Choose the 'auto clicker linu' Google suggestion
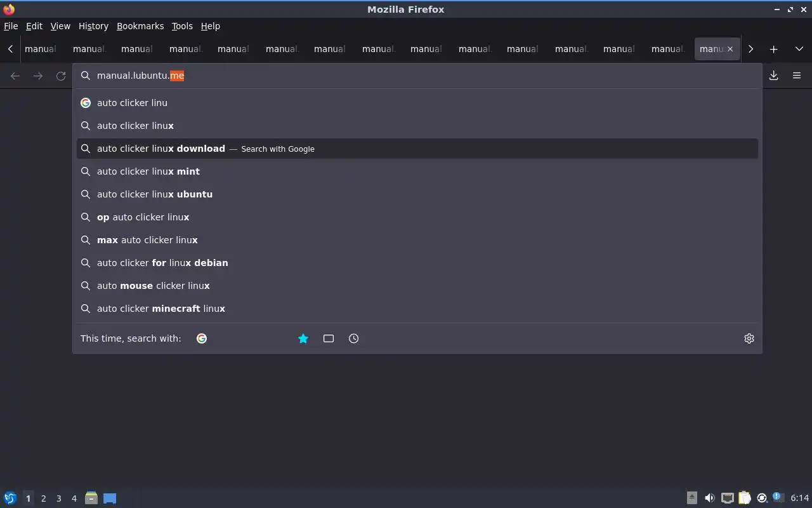This screenshot has width=812, height=508. (417, 103)
